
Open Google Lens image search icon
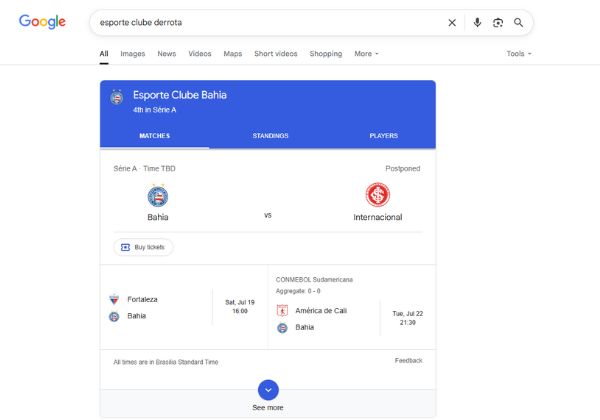click(497, 22)
